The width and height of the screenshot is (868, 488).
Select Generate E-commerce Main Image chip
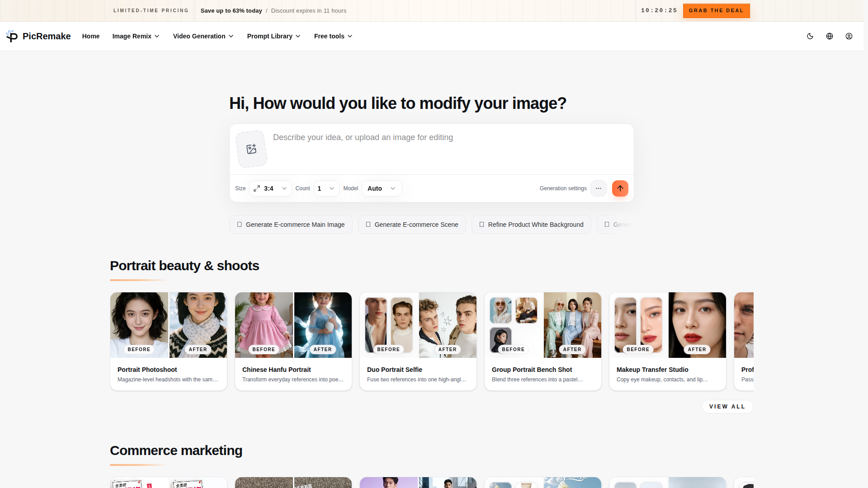291,225
